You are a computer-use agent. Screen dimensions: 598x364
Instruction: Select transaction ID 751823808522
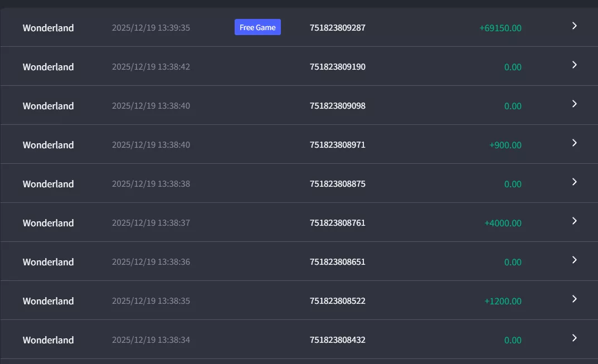[338, 301]
